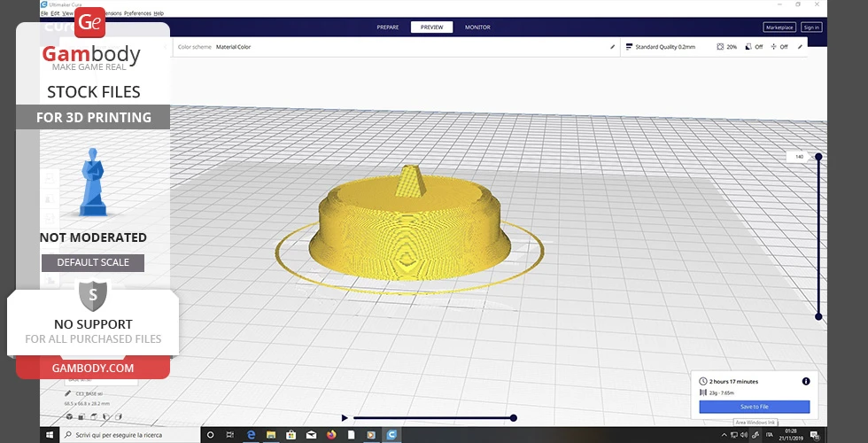Screen dimensions: 868x443
Task: Switch to top view icon
Action: tap(94, 416)
